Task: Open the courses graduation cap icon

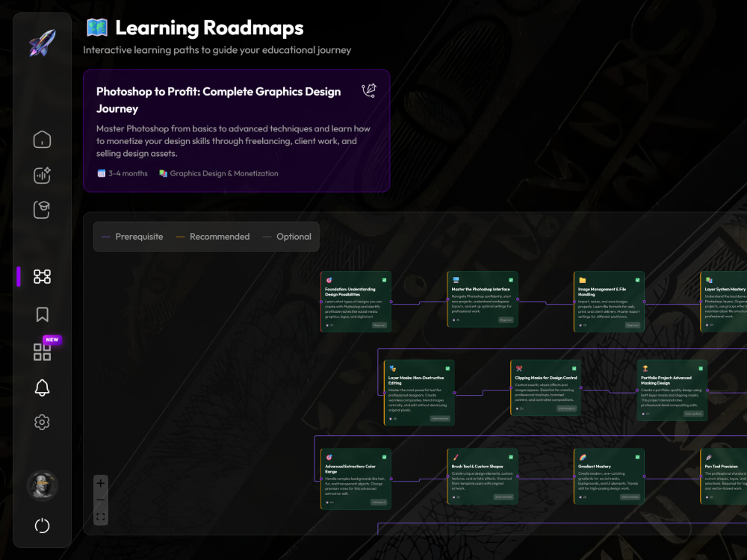Action: pos(42,210)
